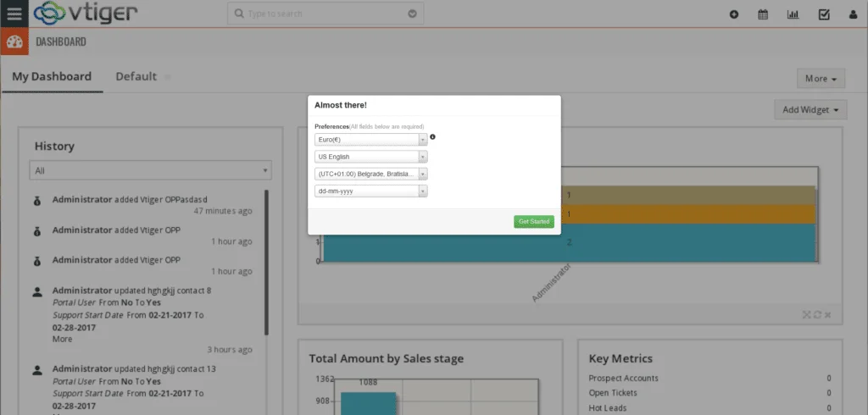868x415 pixels.
Task: Click 'Administrator added Vtiger OPPasdasd' entry
Action: click(x=130, y=199)
